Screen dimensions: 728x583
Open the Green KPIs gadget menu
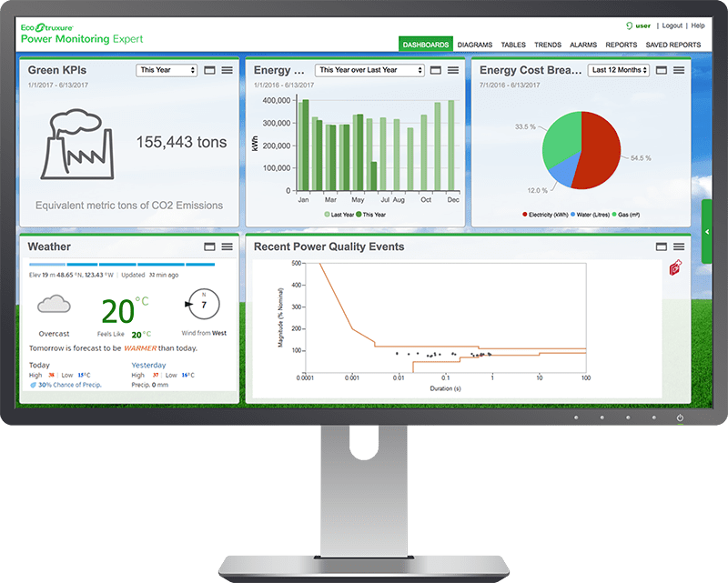pos(227,70)
